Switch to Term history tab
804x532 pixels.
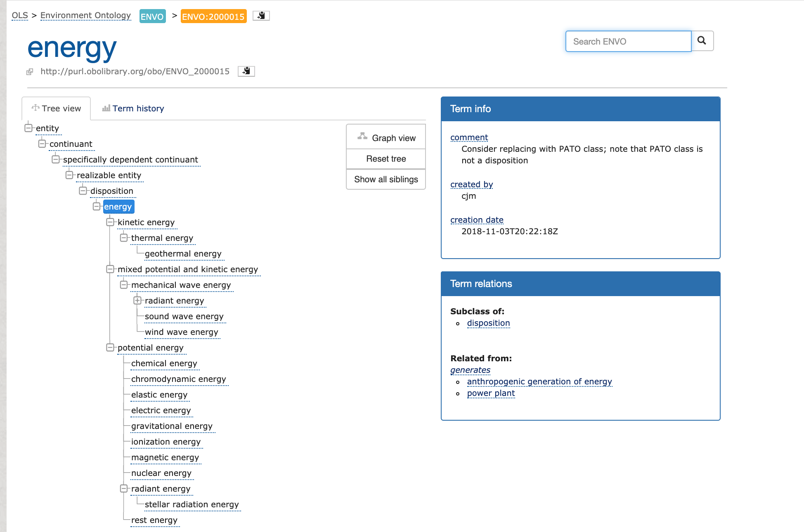point(138,108)
